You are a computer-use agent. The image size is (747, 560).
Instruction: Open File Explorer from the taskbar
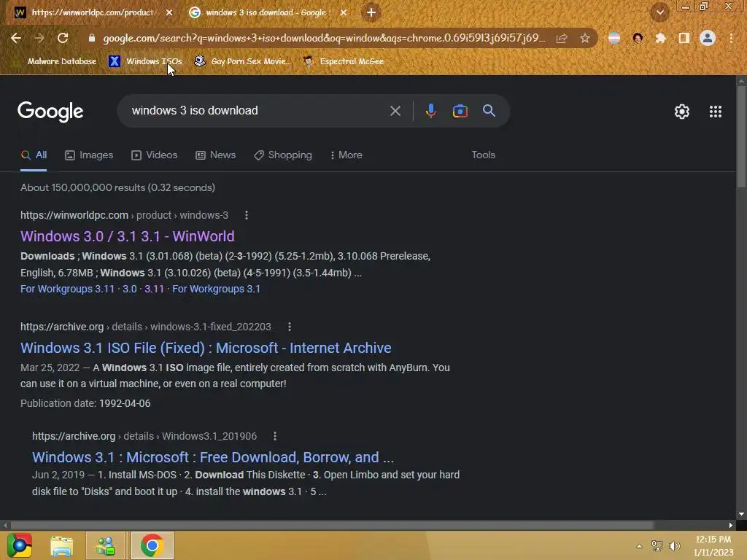[x=62, y=545]
